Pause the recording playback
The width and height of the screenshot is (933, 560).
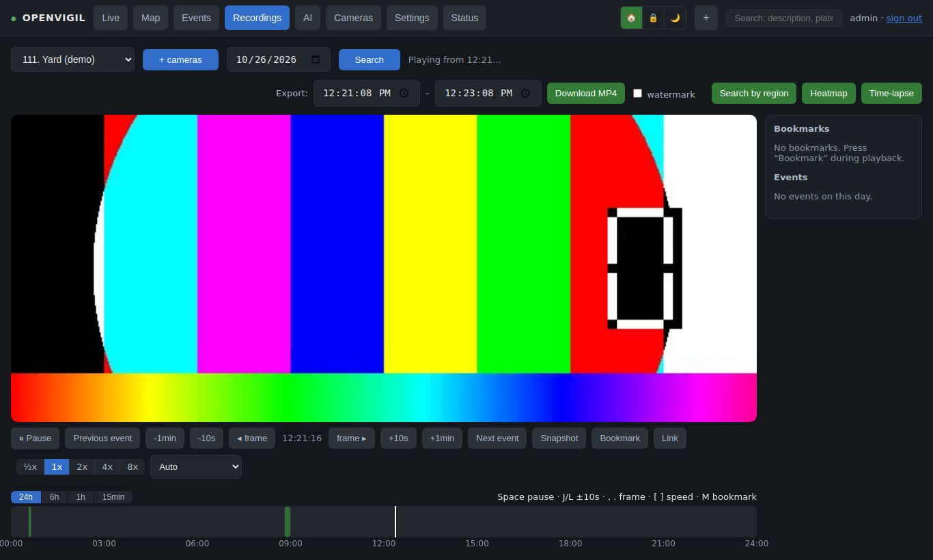(x=36, y=438)
